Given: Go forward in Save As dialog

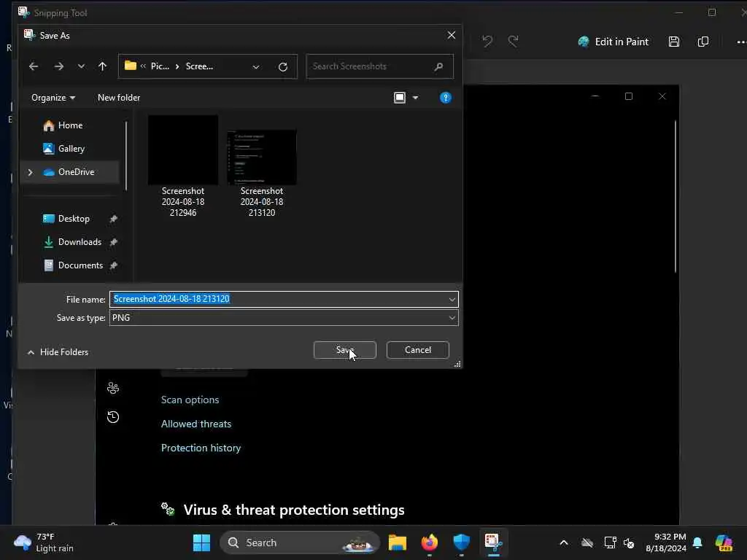Looking at the screenshot, I should pos(58,66).
